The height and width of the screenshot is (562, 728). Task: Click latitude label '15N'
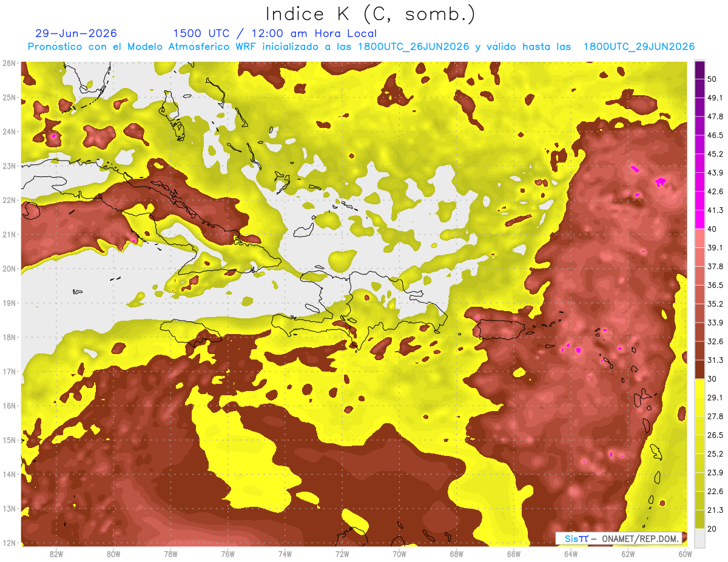(10, 440)
